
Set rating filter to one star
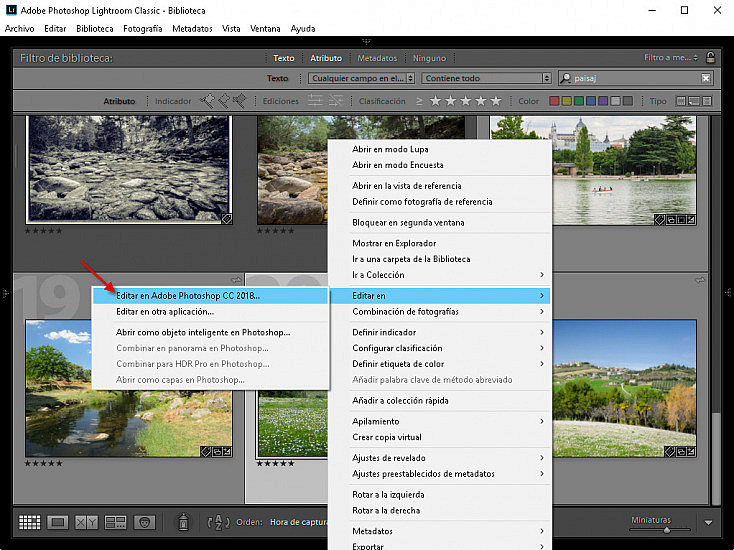(435, 101)
